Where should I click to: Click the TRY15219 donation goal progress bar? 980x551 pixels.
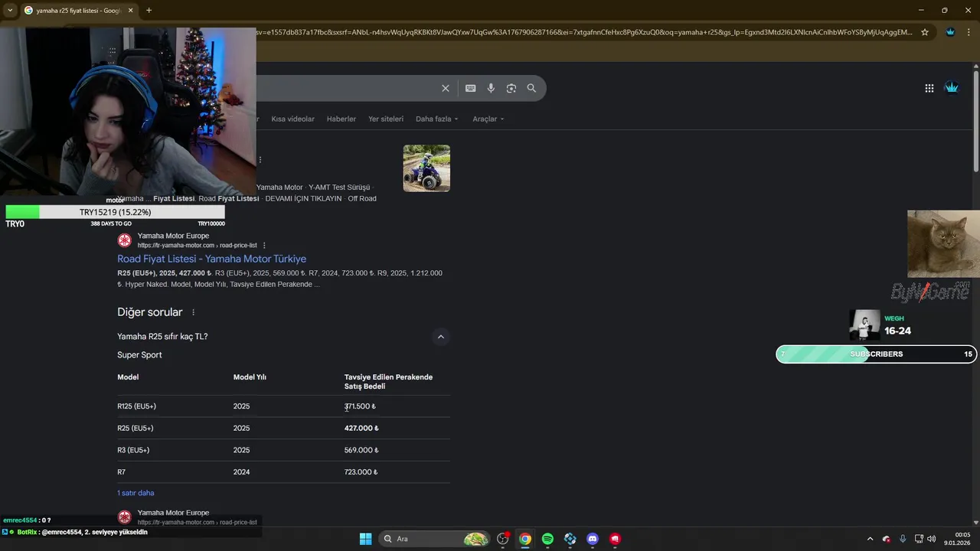coord(116,212)
